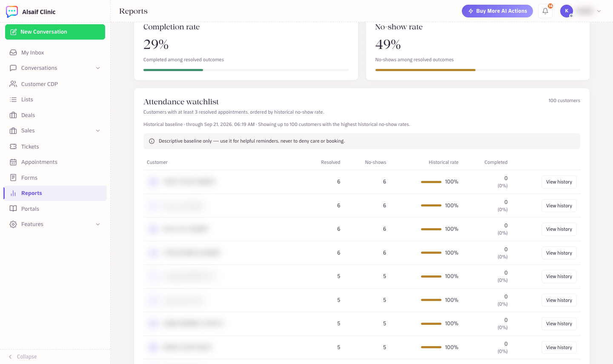Click the Historical rate column header

click(443, 162)
